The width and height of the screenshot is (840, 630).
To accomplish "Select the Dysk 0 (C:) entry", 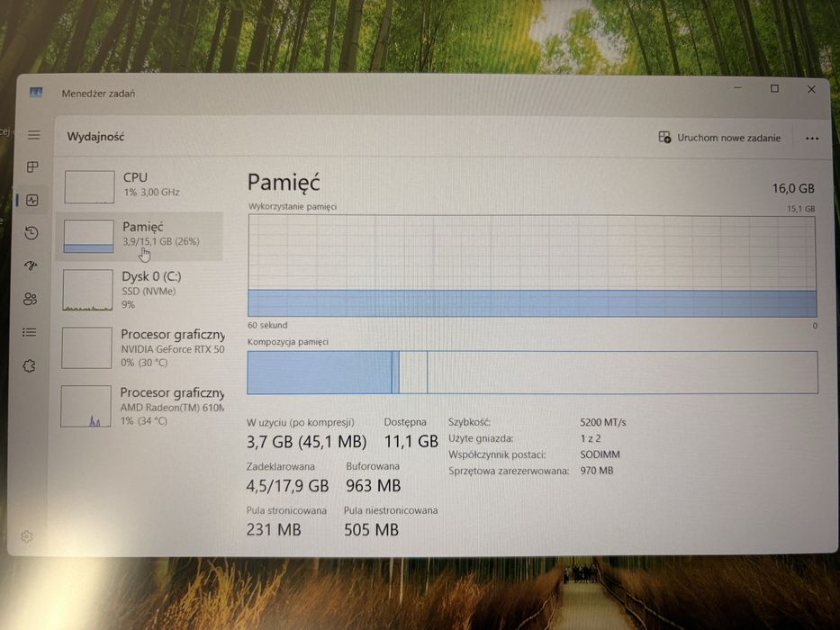I will pyautogui.click(x=140, y=290).
